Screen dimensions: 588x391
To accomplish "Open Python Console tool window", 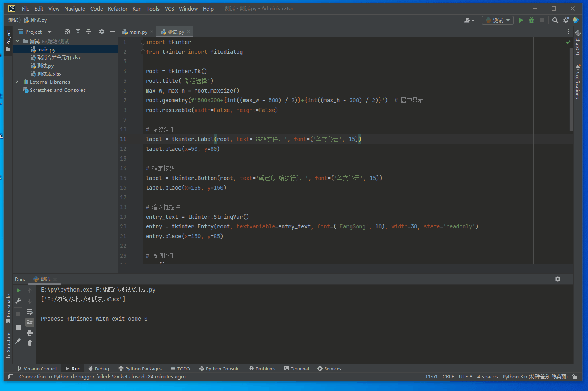I will 219,369.
